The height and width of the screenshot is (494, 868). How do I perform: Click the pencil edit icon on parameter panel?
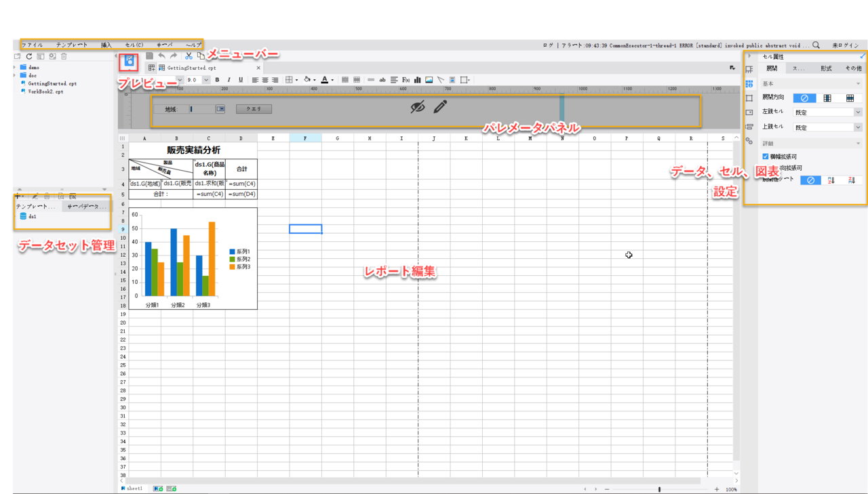point(440,106)
